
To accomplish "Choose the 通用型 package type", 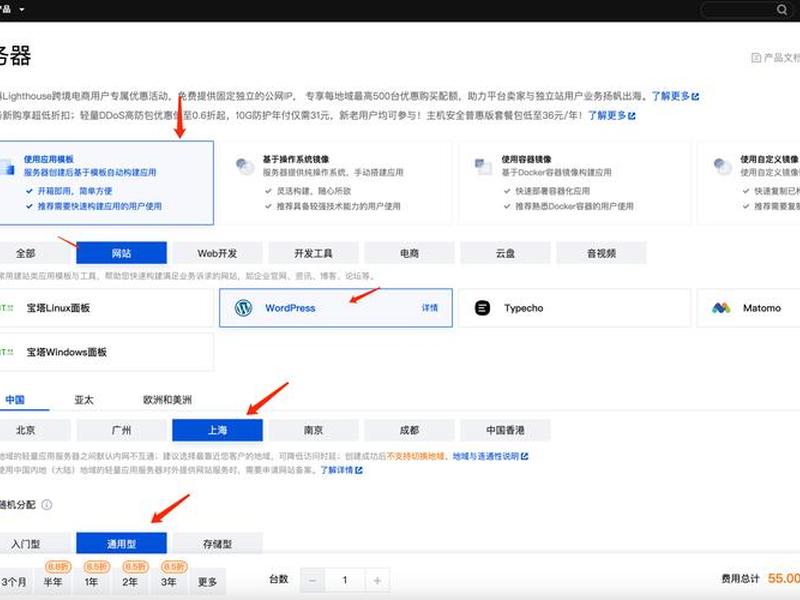I will [121, 544].
